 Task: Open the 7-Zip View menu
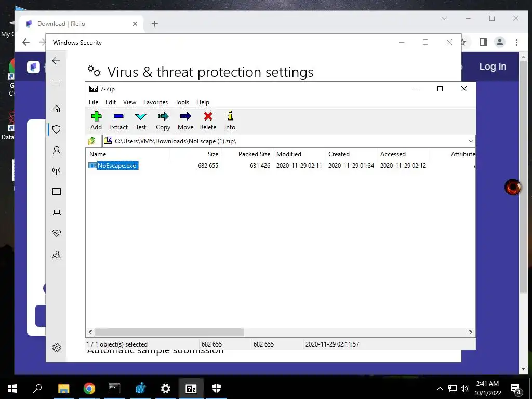129,102
